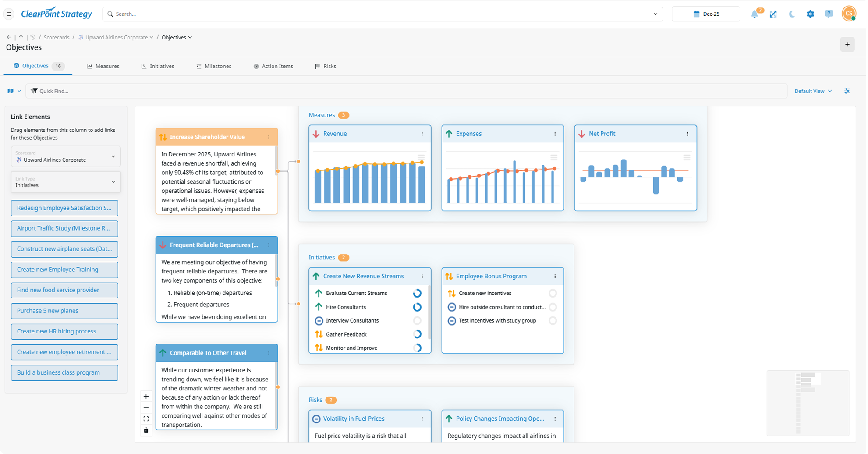Screen dimensions: 868x454
Task: Switch to the Initiatives tab
Action: tap(158, 67)
